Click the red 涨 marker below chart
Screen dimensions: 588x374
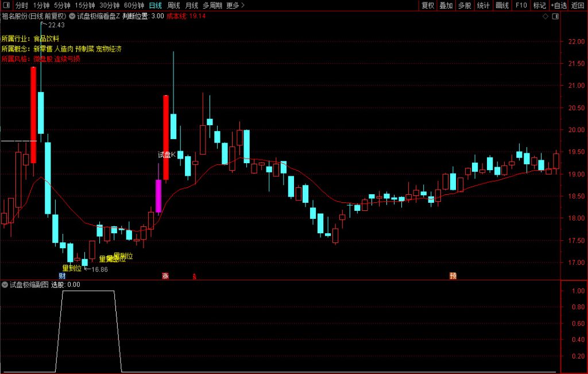[165, 276]
